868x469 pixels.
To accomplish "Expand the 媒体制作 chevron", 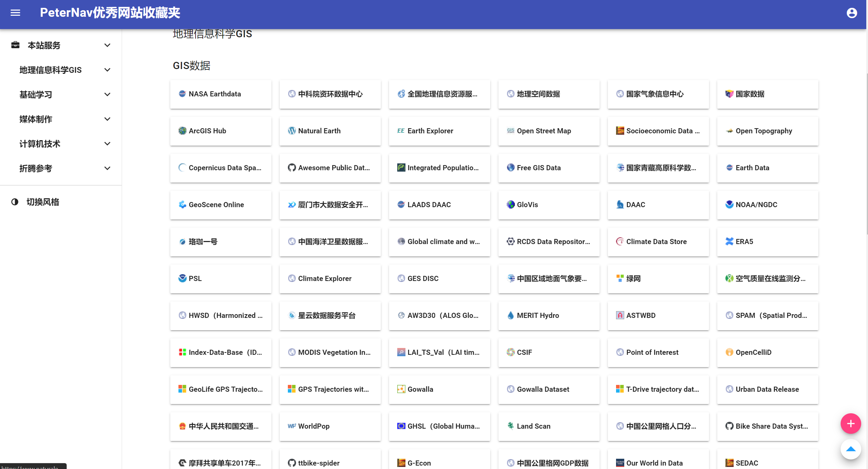I will click(x=107, y=119).
